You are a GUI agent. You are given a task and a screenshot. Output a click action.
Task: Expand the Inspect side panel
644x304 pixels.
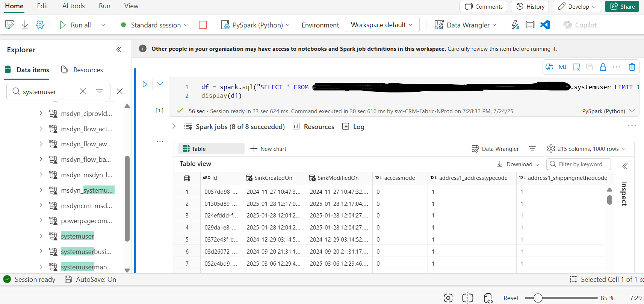[x=625, y=166]
